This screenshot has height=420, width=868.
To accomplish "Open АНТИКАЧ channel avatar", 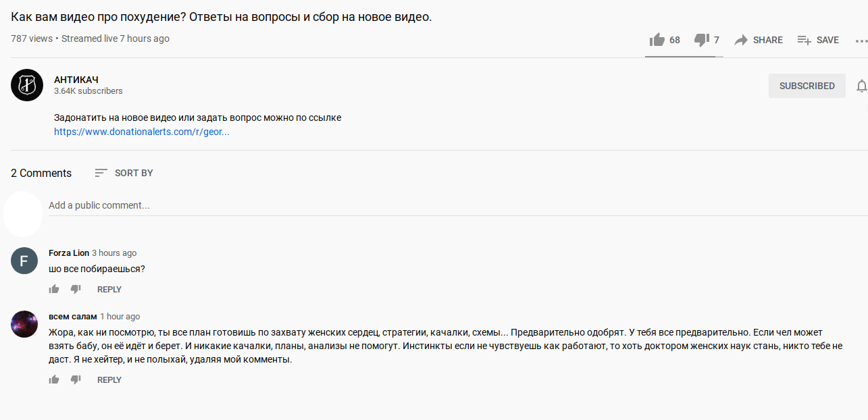I will coord(27,85).
